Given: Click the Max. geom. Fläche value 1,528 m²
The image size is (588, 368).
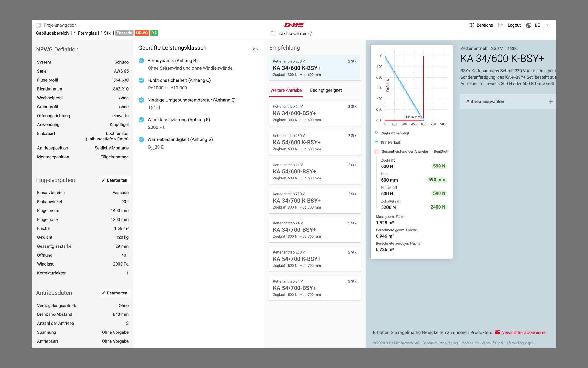Looking at the screenshot, I should coord(385,223).
